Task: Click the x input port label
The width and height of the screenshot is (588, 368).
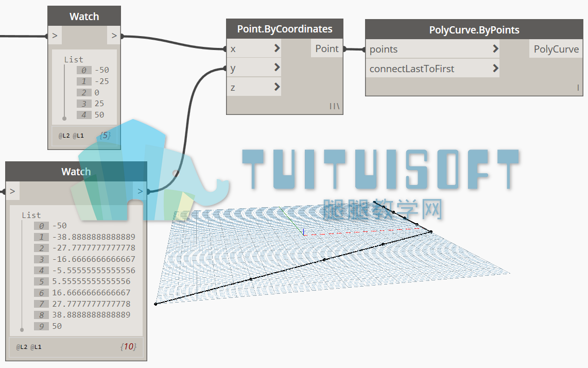Action: [x=233, y=49]
